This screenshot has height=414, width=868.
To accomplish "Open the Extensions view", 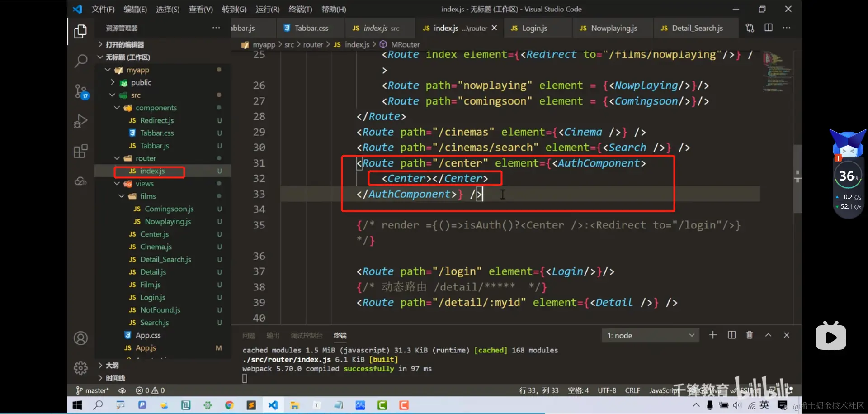I will pyautogui.click(x=80, y=151).
